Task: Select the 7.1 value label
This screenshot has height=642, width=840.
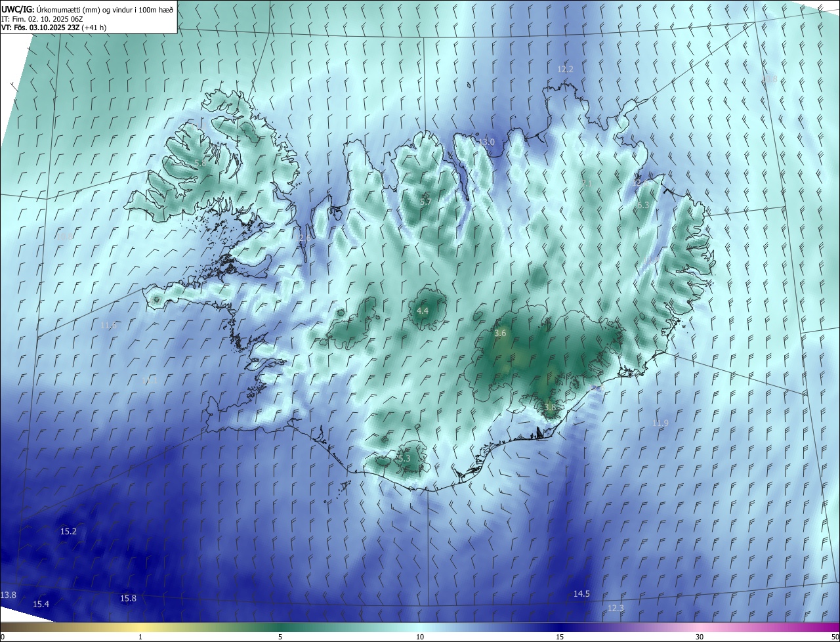Action: [587, 183]
